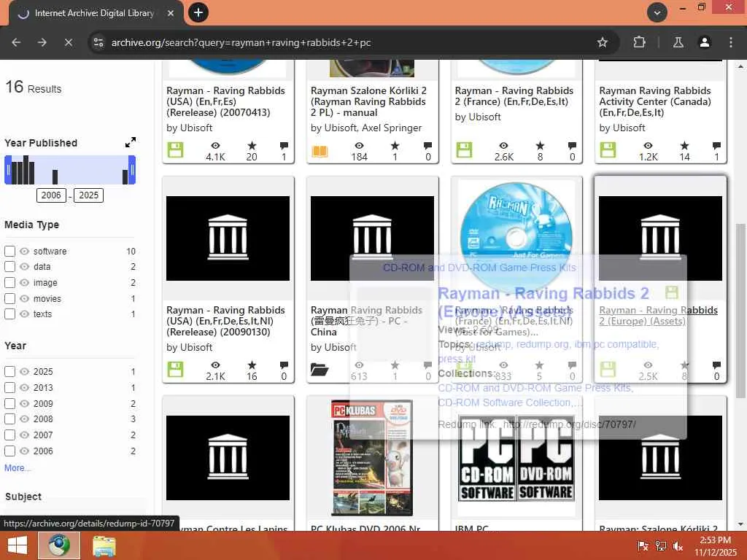747x560 pixels.
Task: Click views eye icon on Activity Center card
Action: click(648, 146)
